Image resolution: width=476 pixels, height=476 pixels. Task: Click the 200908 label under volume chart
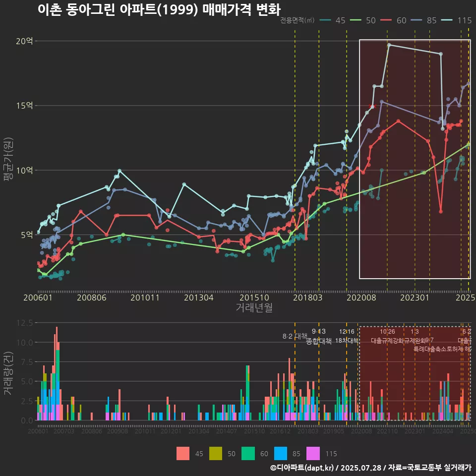(x=118, y=431)
